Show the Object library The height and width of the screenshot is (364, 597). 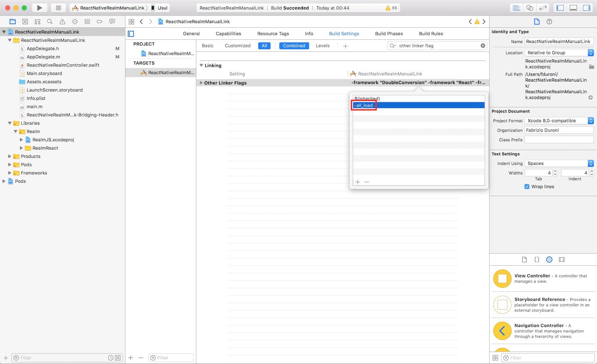pyautogui.click(x=549, y=259)
